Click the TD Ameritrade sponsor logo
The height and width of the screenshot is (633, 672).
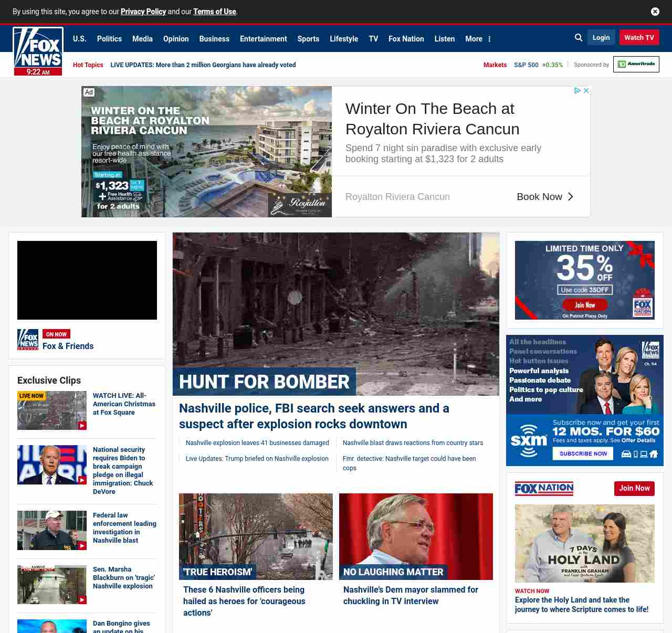click(x=636, y=64)
